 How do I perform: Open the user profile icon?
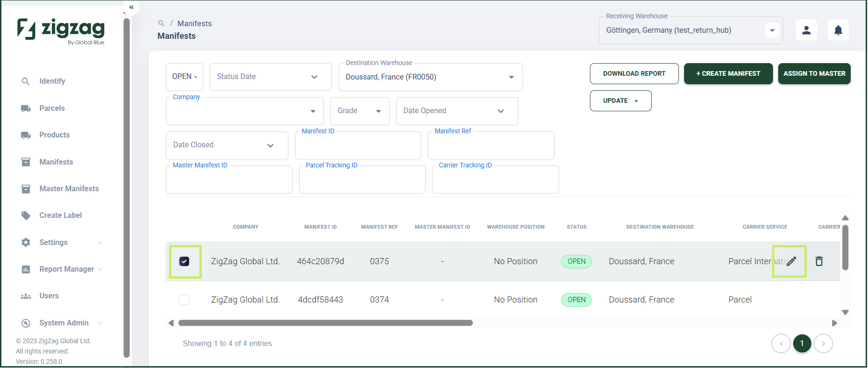[x=806, y=30]
